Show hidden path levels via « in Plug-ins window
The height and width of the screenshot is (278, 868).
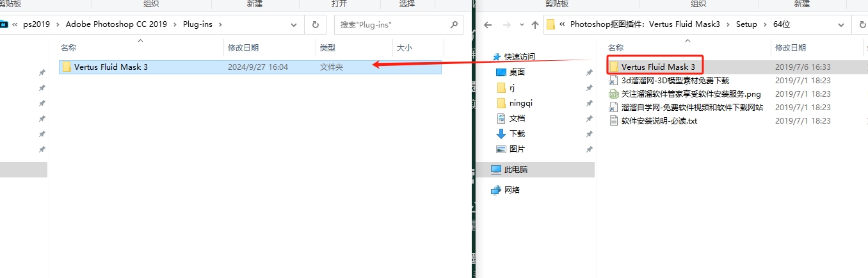[15, 24]
